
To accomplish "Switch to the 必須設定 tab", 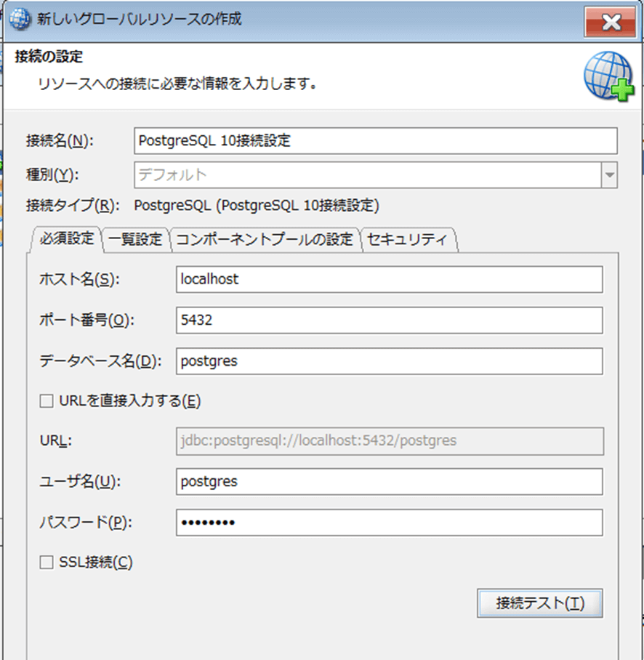I will (x=65, y=238).
